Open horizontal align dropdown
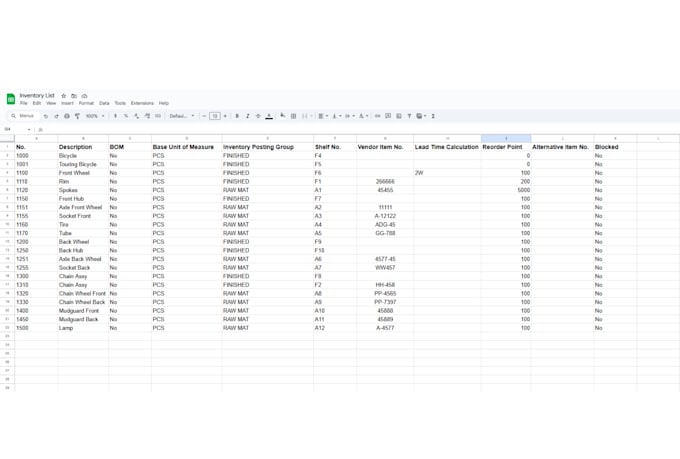 [x=323, y=116]
